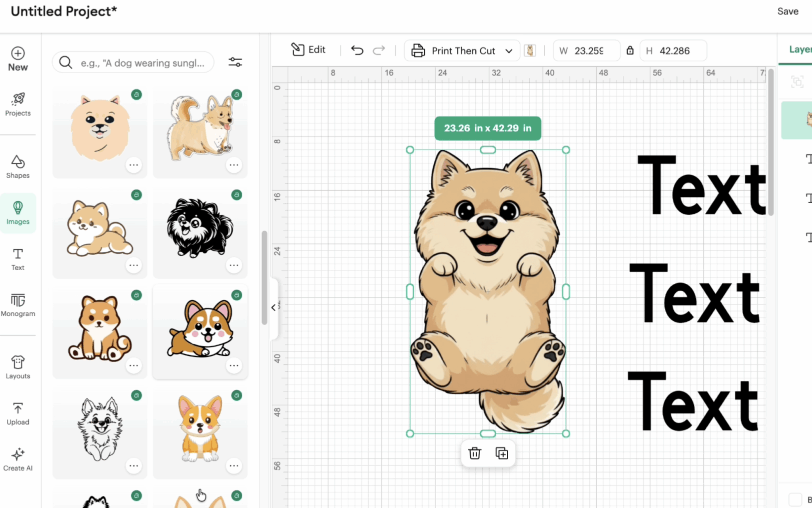
Task: Click the width value field
Action: point(587,51)
